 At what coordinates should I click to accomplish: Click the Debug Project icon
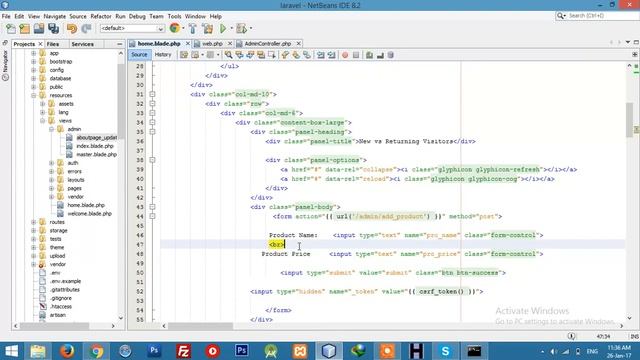[242, 29]
